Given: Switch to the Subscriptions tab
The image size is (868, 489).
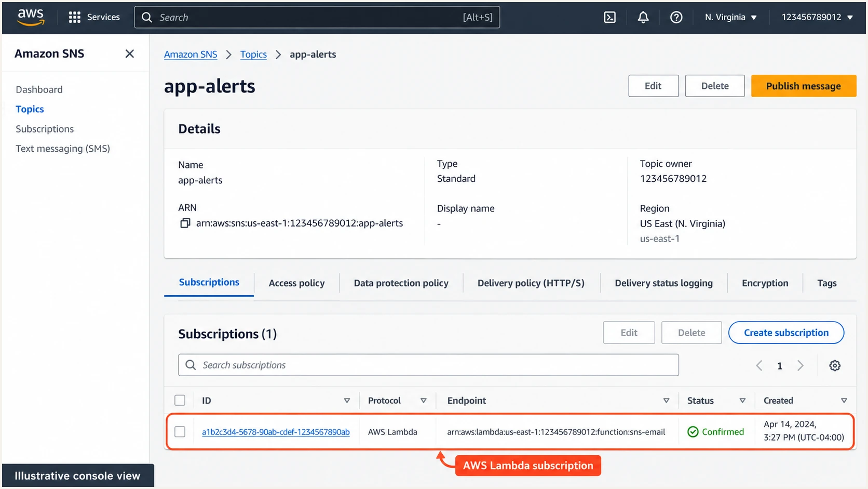Looking at the screenshot, I should [209, 282].
